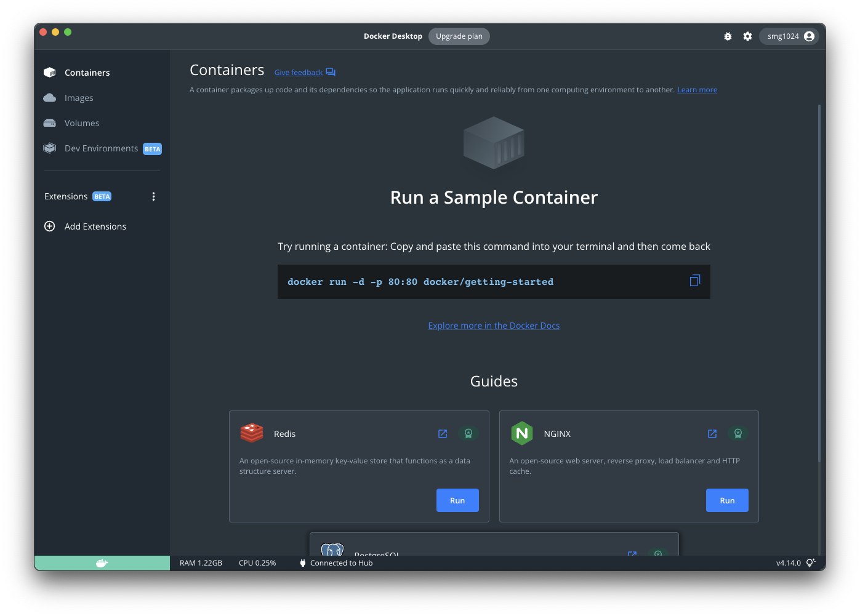Click the Docker whale status icon
This screenshot has width=860, height=616.
point(102,563)
